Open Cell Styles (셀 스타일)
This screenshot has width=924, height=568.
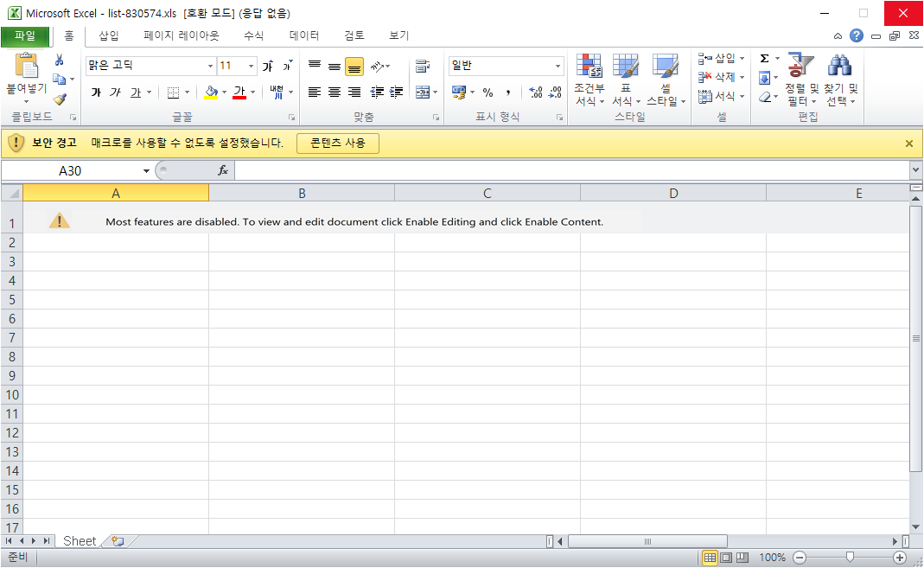(x=666, y=80)
